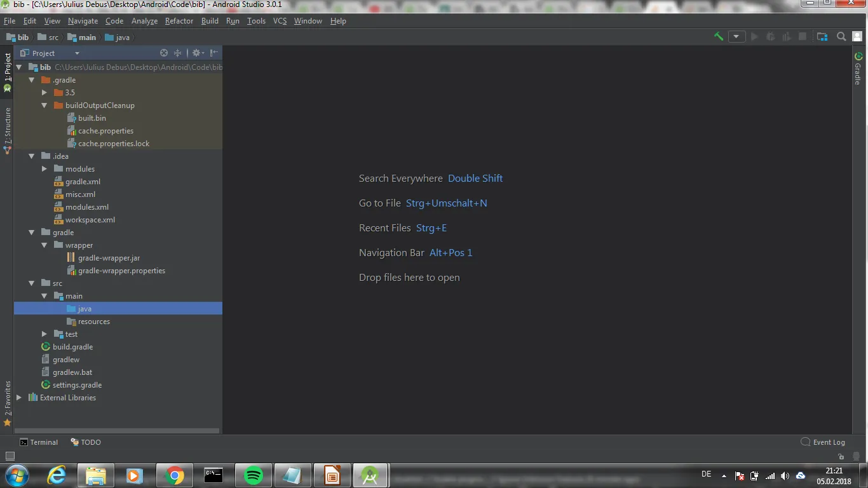Open the TODO tool window

(x=86, y=442)
